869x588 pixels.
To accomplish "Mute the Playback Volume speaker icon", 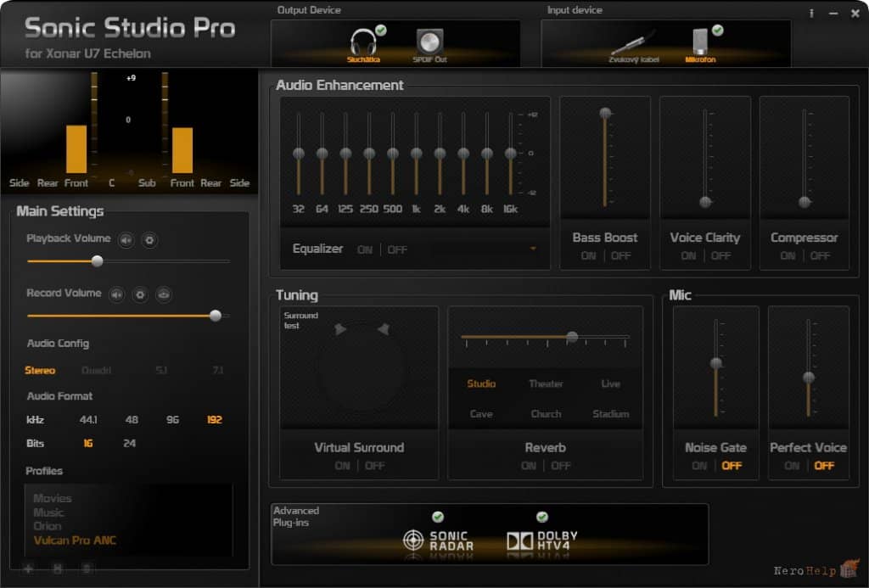I will point(126,240).
